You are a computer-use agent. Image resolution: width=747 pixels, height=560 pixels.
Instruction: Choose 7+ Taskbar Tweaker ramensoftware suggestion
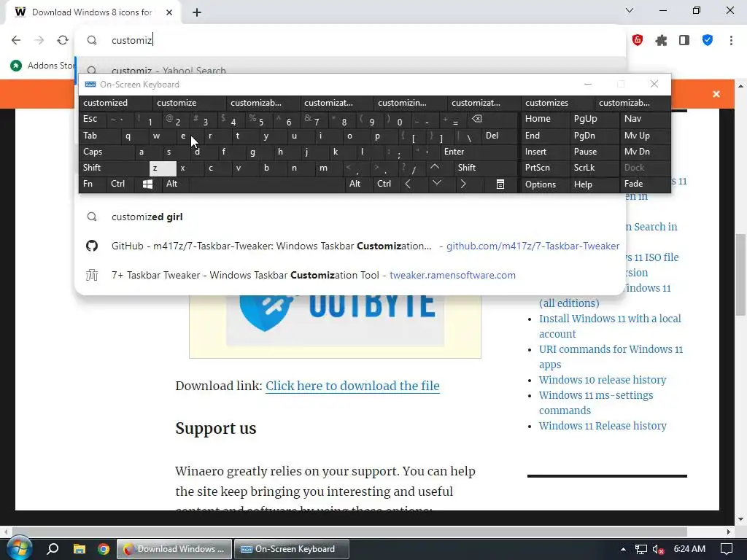point(350,275)
